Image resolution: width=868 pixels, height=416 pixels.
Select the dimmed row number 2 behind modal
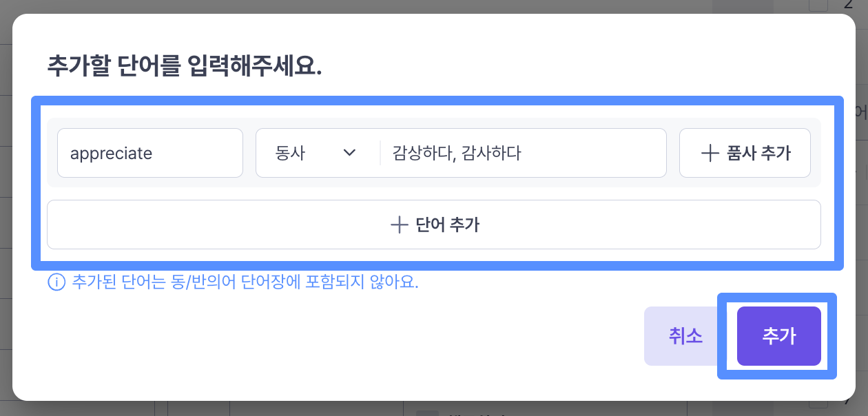click(849, 4)
